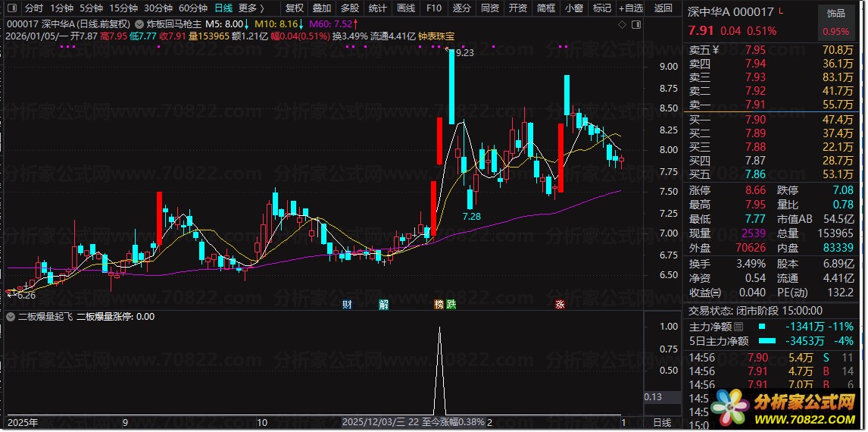The image size is (868, 432).
Task: Add stock via +自选 button
Action: click(632, 8)
